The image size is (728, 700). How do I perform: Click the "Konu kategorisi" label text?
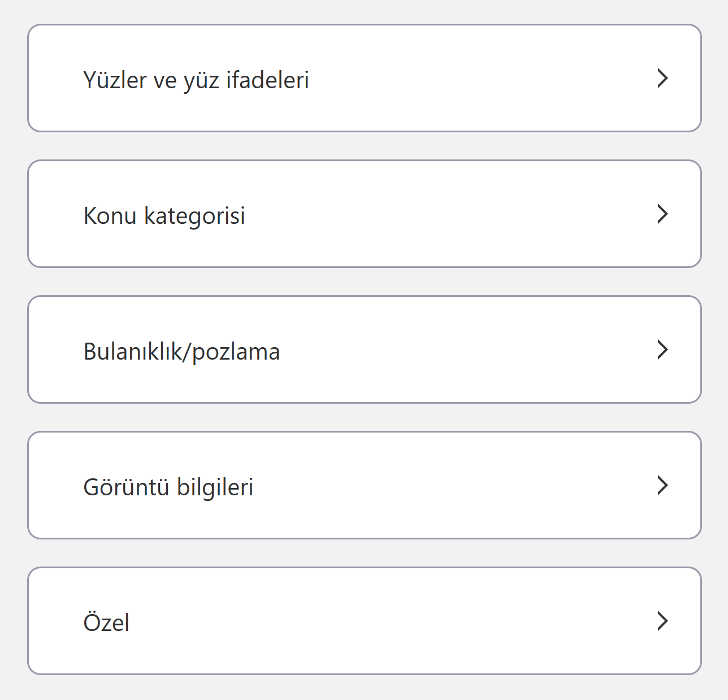(x=164, y=215)
